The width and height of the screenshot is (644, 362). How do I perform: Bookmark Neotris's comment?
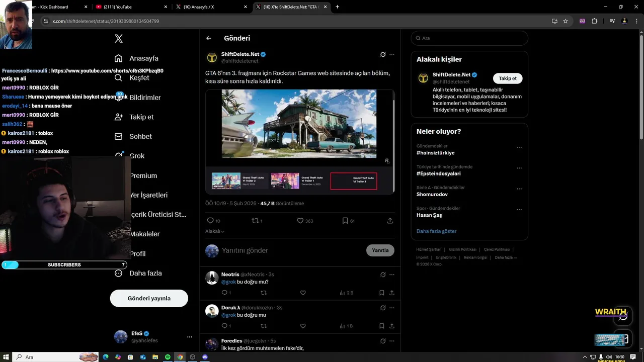tap(382, 293)
